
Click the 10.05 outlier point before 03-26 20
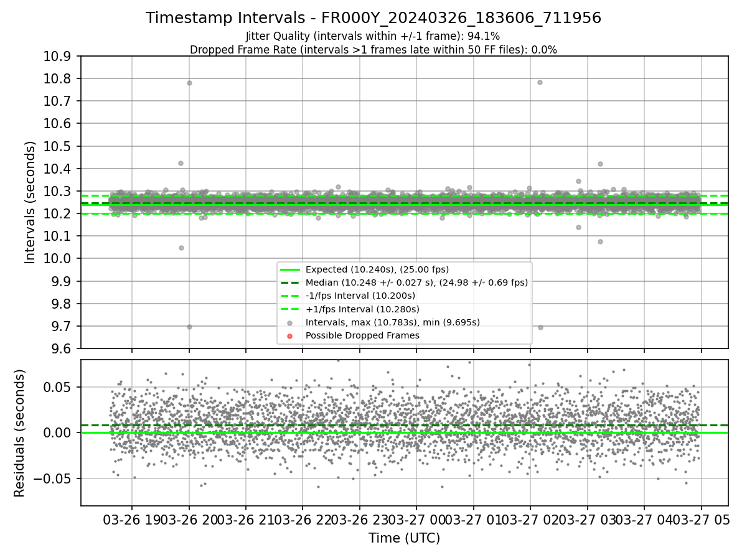click(x=181, y=248)
